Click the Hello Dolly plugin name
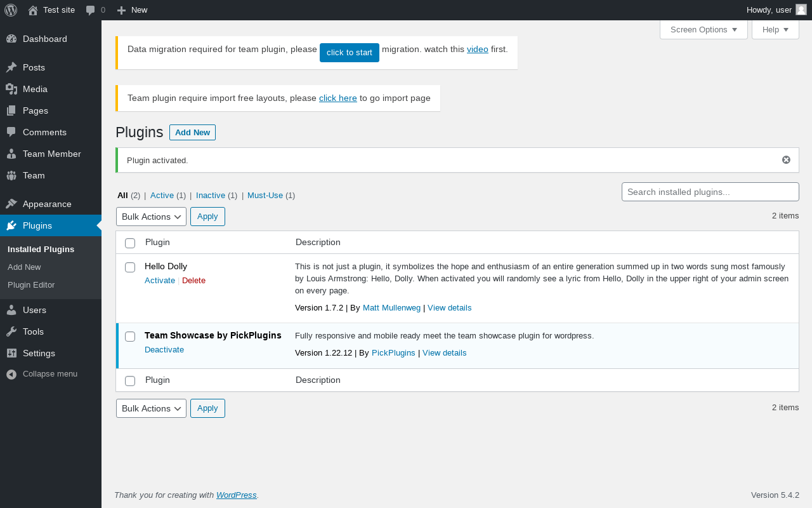Screen dimensions: 812x508 [x=166, y=267]
